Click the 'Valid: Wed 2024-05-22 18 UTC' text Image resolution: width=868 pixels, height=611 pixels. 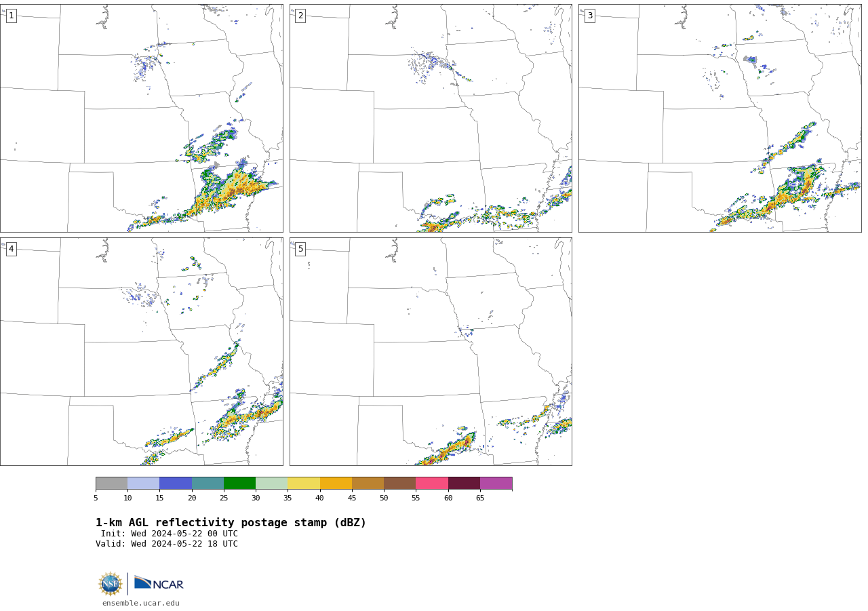167,544
